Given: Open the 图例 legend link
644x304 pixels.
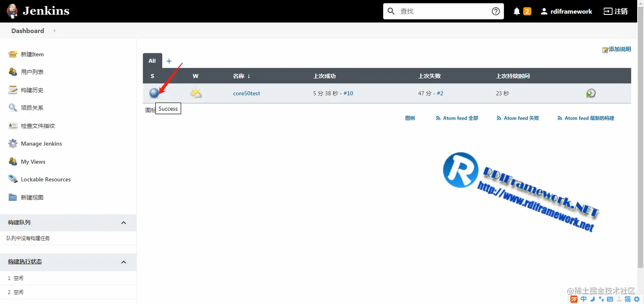Looking at the screenshot, I should 410,118.
